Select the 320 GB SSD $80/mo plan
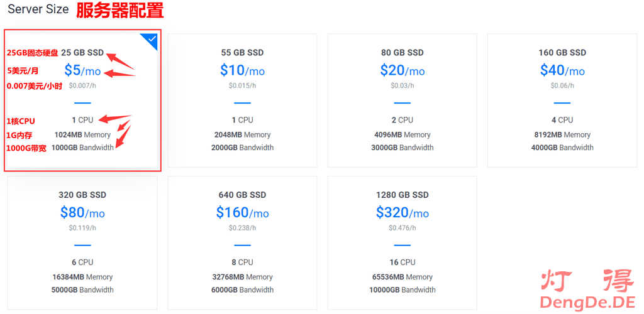644x314 pixels. [x=82, y=242]
